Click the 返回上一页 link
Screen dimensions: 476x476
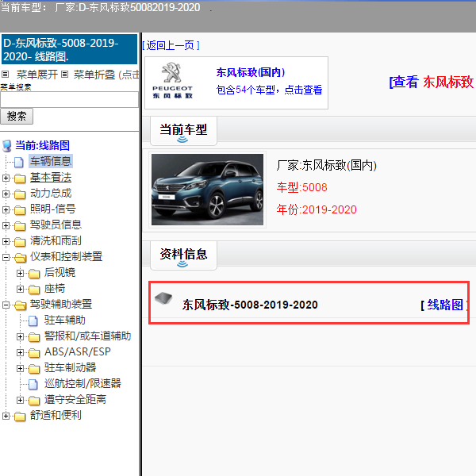click(171, 45)
